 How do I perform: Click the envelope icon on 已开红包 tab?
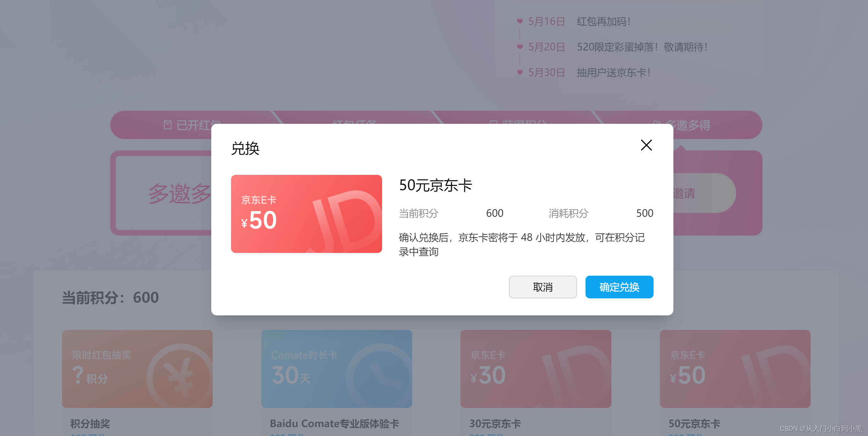(168, 125)
